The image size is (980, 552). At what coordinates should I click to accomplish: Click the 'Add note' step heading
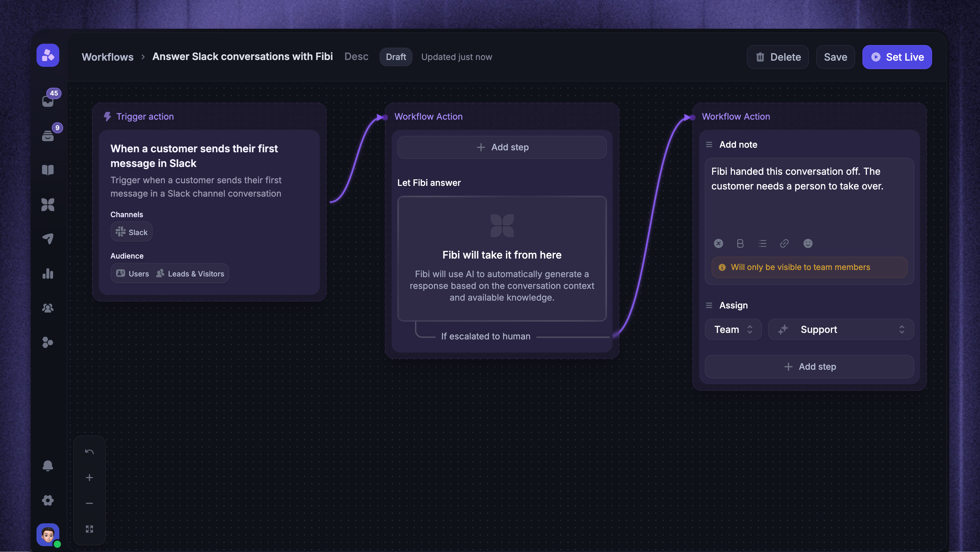coord(738,145)
